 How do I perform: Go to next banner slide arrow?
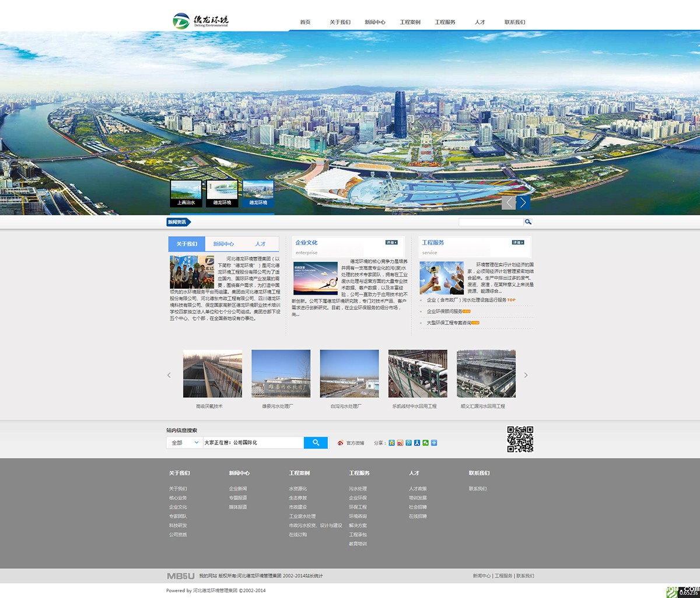point(523,202)
